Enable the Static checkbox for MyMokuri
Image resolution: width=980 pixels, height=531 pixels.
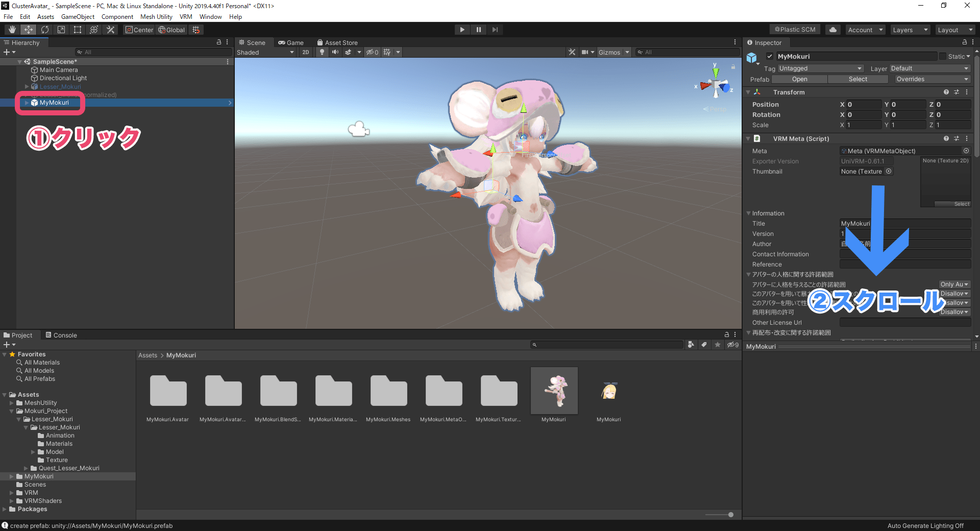click(x=943, y=56)
